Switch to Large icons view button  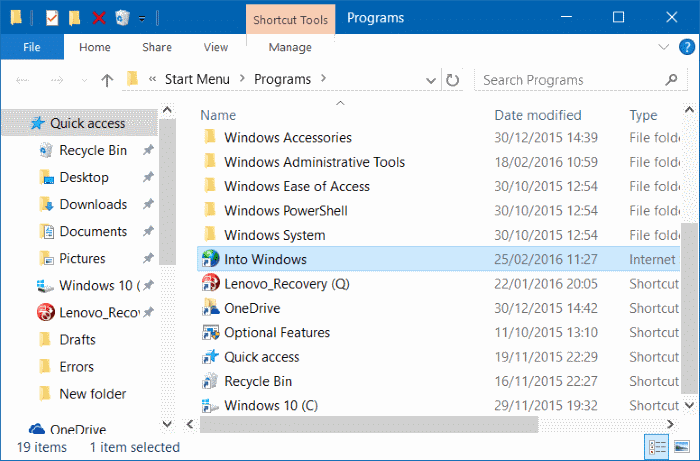click(x=682, y=447)
